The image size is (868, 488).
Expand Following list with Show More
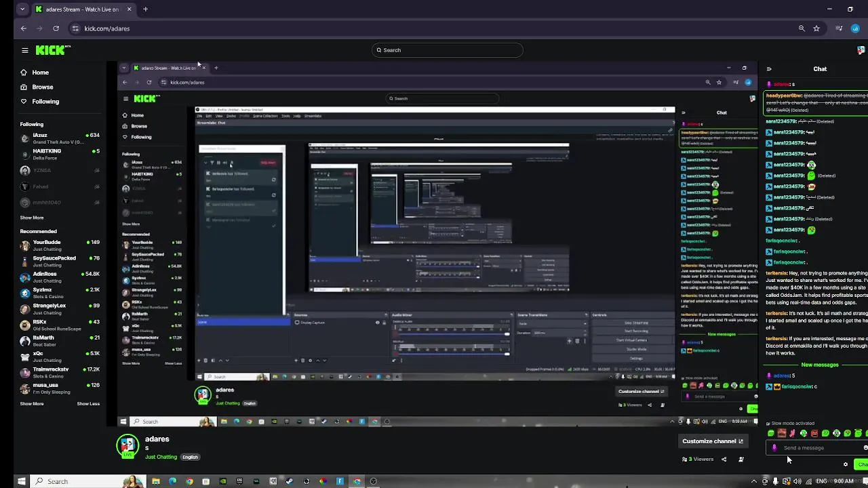[x=32, y=218]
